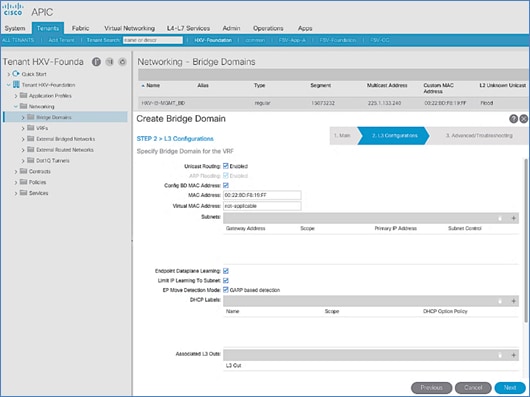Toggle Unicast Routing Enabled checkbox
This screenshot has width=530, height=397.
click(226, 166)
